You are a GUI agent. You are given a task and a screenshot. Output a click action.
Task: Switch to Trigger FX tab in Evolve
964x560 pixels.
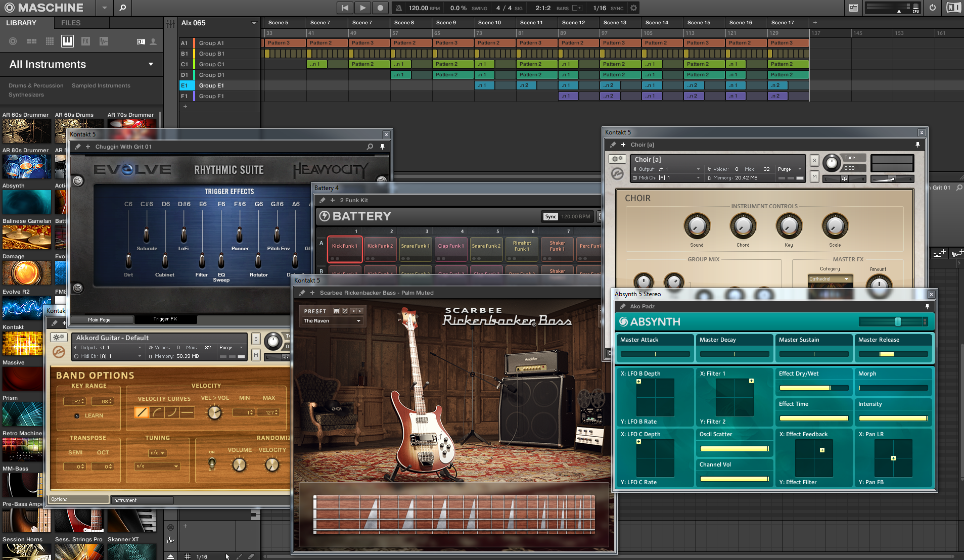[165, 319]
